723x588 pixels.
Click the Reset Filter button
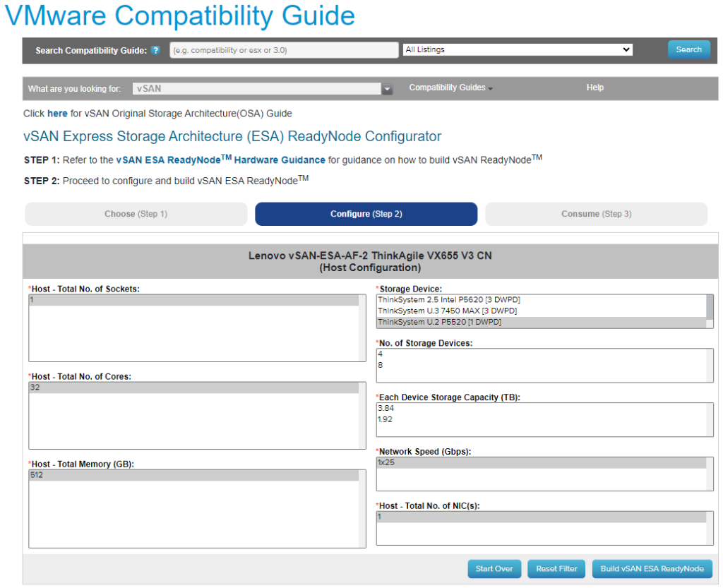coord(556,569)
